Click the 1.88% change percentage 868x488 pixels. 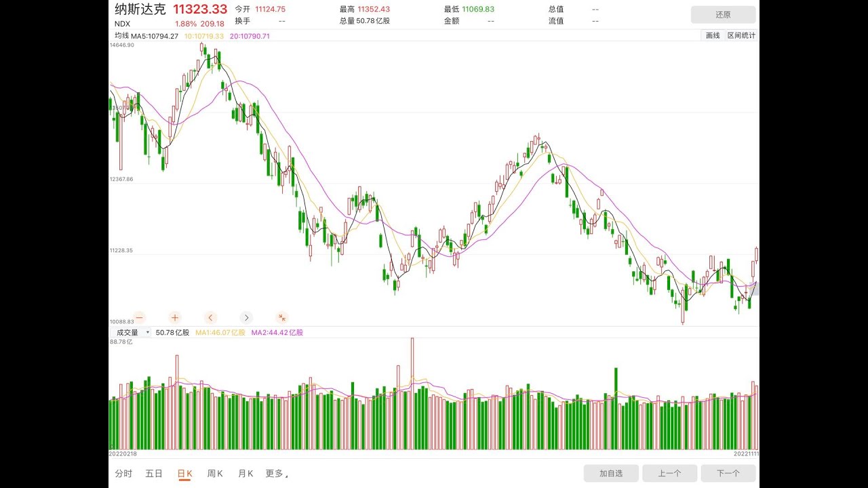186,24
